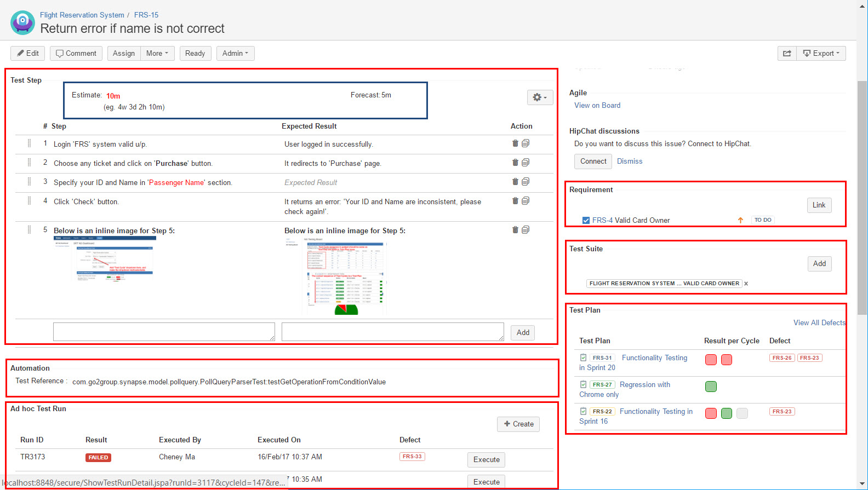Click the Create ad hoc test run button
This screenshot has width=868, height=490.
click(518, 424)
